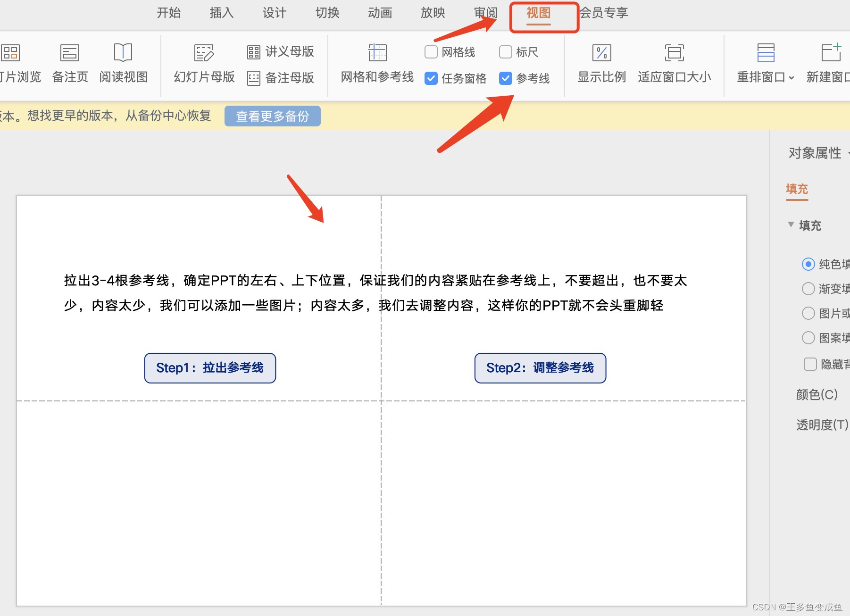Open the Insert (插入) tab

222,13
